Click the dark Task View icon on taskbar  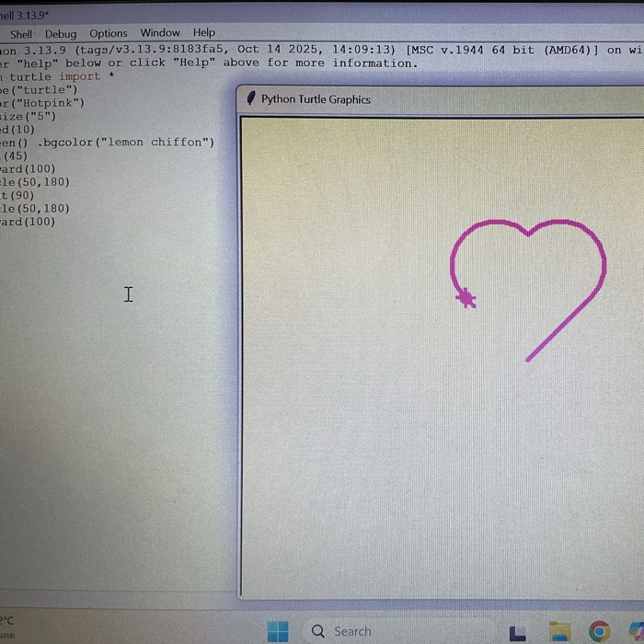point(518,632)
